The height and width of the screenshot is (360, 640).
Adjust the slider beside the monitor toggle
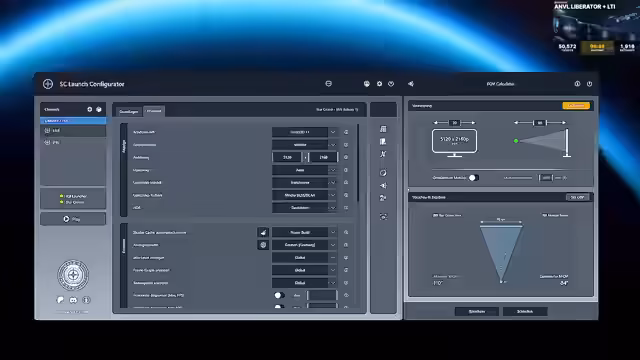(518, 178)
